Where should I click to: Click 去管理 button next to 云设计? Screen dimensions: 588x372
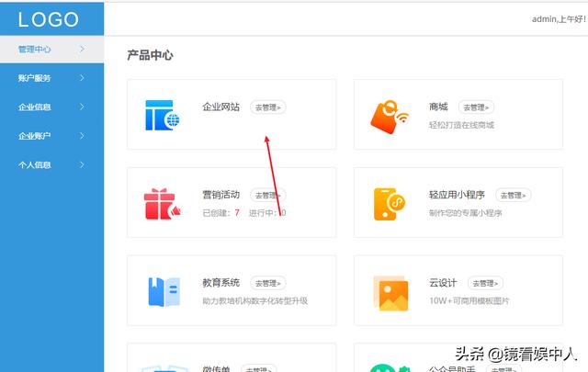click(x=485, y=283)
